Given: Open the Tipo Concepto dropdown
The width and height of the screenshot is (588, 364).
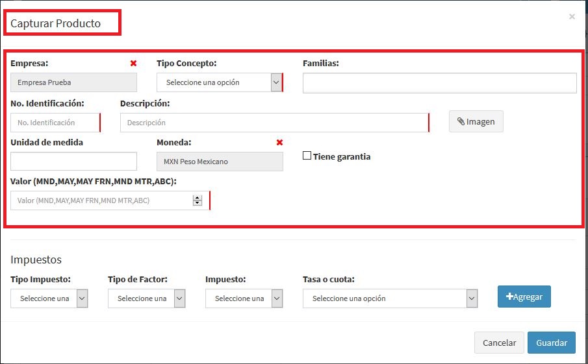Looking at the screenshot, I should [219, 82].
